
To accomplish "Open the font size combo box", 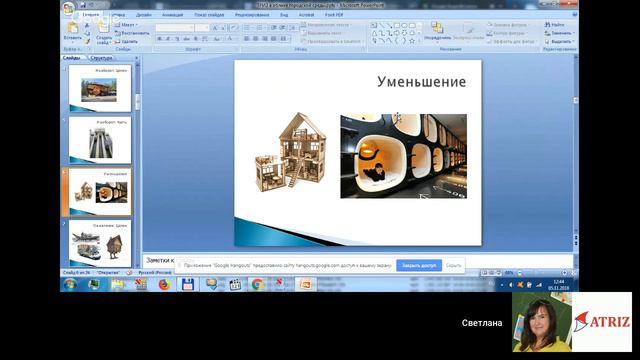I will click(x=202, y=28).
